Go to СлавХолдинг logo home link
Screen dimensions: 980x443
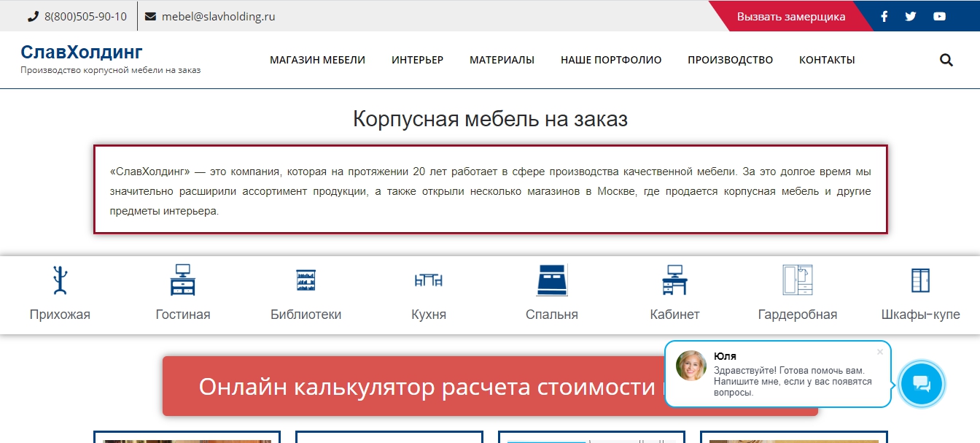pyautogui.click(x=82, y=52)
